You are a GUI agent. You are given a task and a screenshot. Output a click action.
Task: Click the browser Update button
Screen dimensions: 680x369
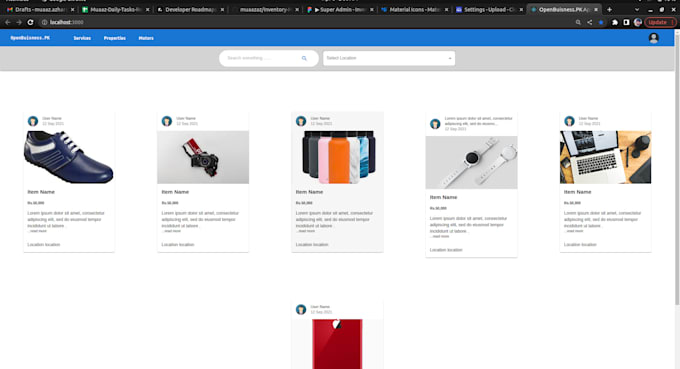[x=660, y=22]
